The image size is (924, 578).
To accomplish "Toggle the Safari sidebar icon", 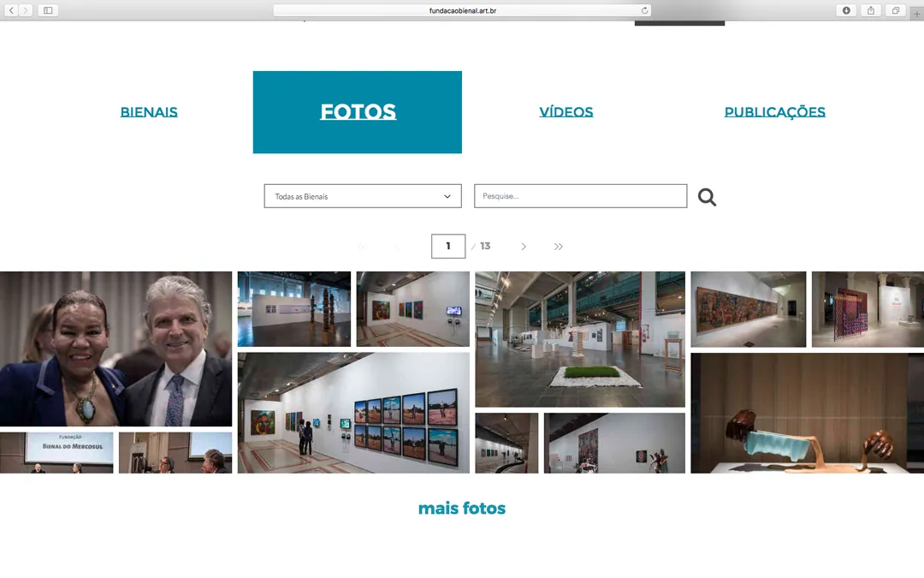I will coord(48,10).
